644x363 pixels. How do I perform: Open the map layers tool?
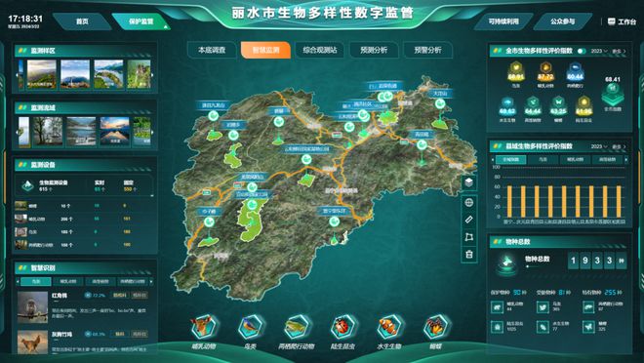pos(469,181)
